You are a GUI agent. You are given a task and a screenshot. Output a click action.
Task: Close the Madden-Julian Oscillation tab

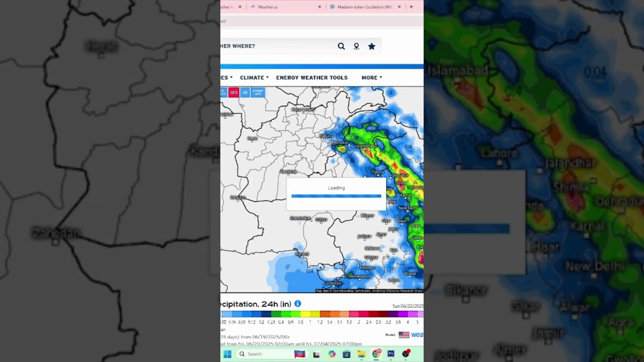(x=399, y=7)
